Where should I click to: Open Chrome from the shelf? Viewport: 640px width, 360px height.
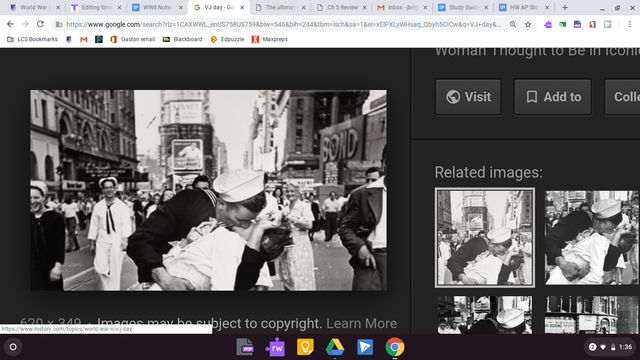pos(395,347)
